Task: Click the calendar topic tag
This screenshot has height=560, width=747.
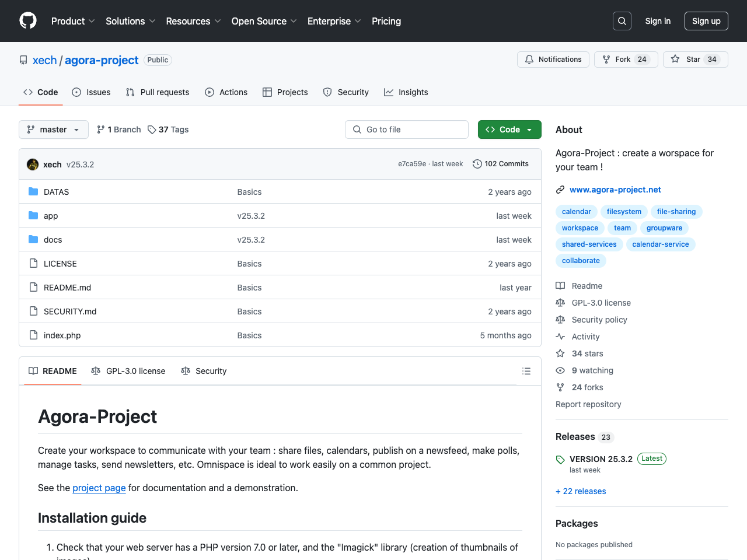Action: coord(577,212)
